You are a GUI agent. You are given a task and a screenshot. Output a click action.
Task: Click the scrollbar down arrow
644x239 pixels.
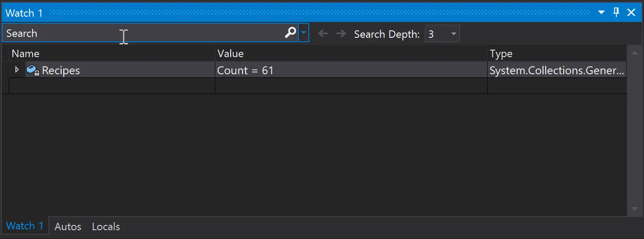[634, 209]
